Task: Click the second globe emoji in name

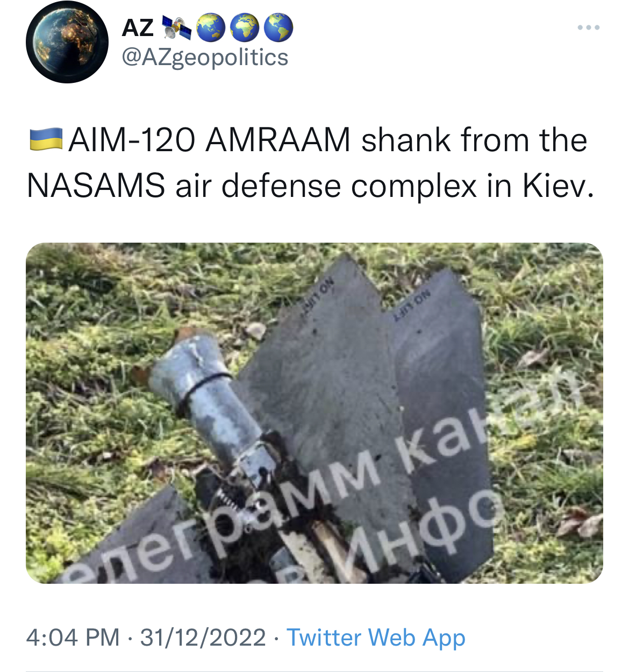Action: 245,28
